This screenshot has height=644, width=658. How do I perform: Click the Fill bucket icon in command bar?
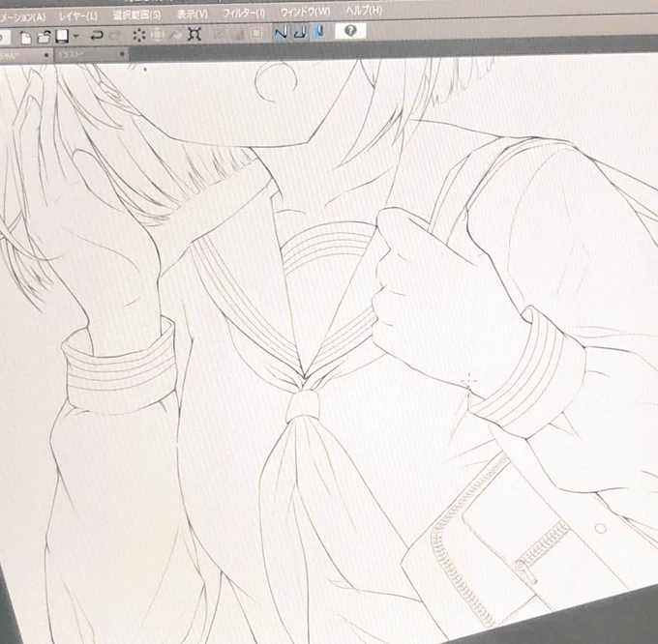(x=175, y=35)
